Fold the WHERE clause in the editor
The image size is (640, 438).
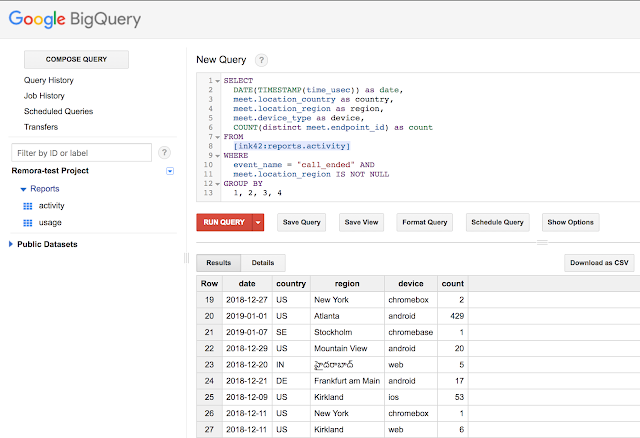pyautogui.click(x=219, y=155)
